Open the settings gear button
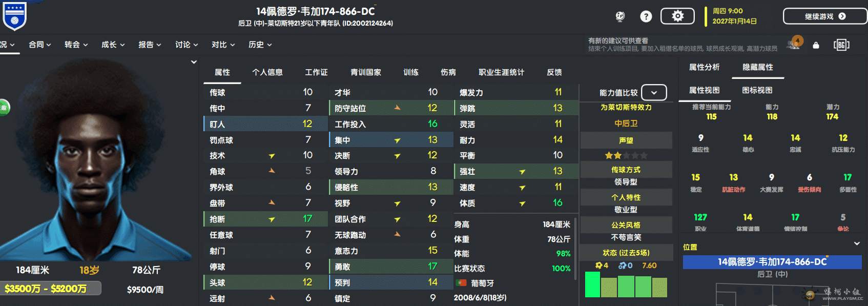868x306 pixels. pos(677,16)
